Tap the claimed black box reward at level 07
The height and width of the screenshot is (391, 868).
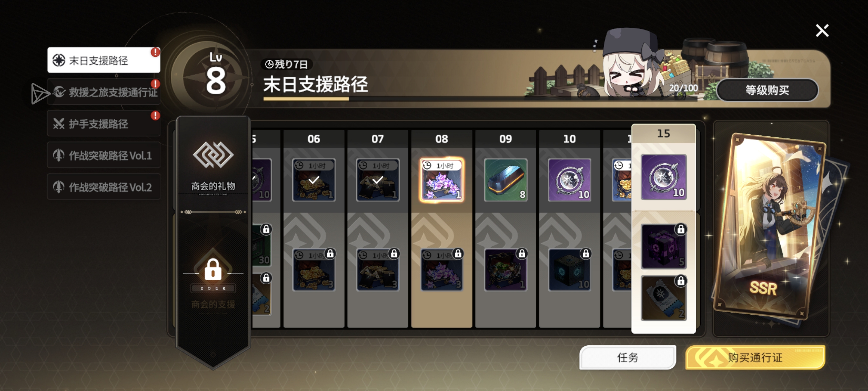(378, 180)
